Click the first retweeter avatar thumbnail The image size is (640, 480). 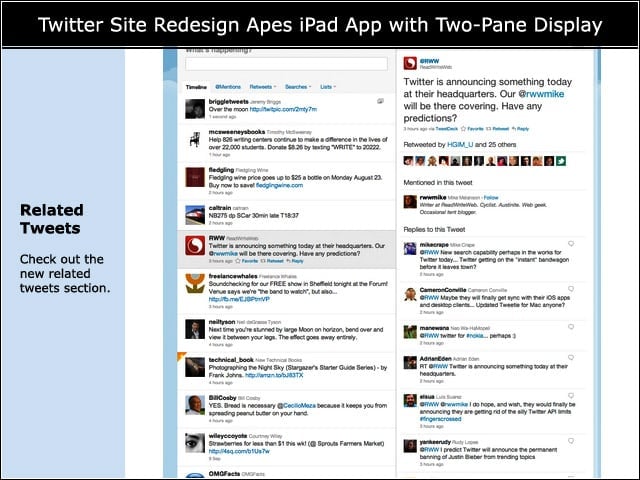[408, 161]
